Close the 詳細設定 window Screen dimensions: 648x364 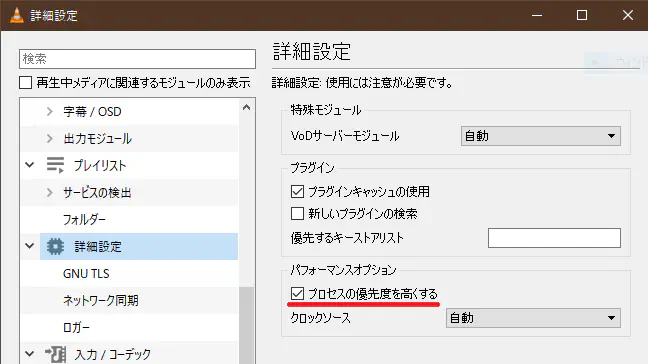628,15
